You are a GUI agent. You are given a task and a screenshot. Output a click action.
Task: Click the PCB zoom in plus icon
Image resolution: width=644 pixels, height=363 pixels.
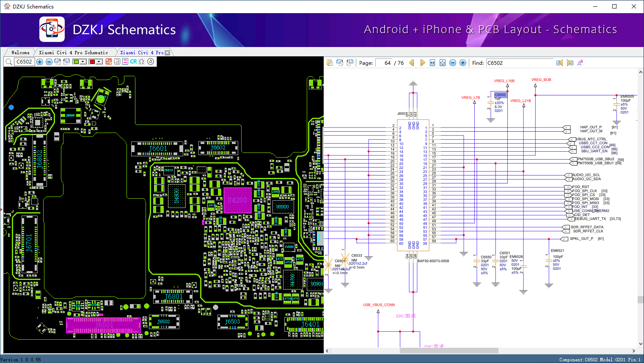[x=40, y=62]
